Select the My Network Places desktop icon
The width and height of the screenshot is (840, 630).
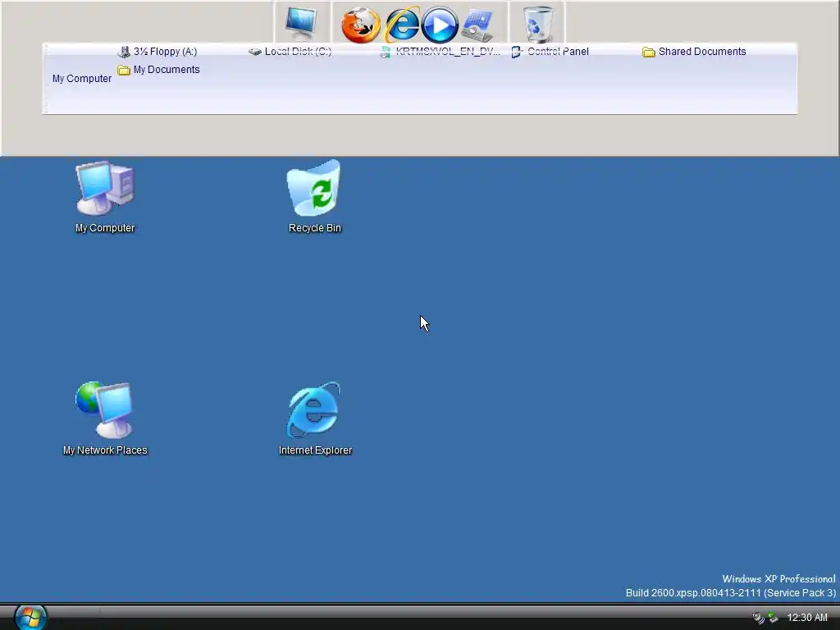tap(105, 418)
